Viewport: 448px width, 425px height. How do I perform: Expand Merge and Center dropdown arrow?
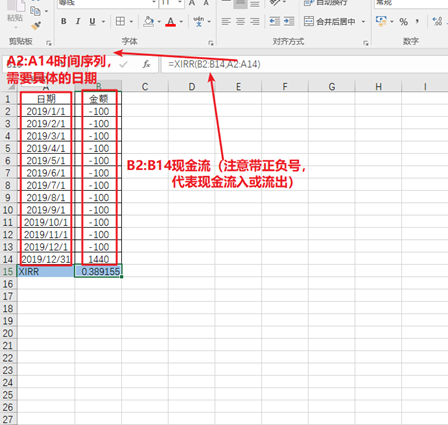363,22
